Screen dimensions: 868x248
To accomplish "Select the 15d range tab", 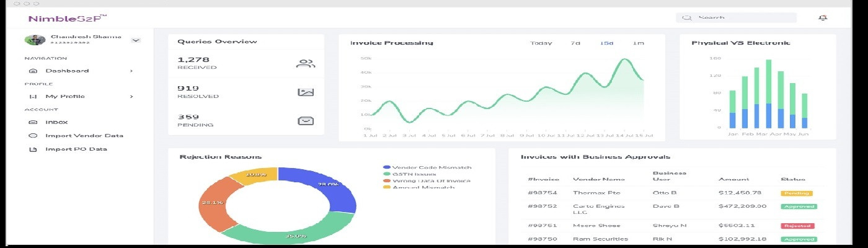I will tap(606, 43).
